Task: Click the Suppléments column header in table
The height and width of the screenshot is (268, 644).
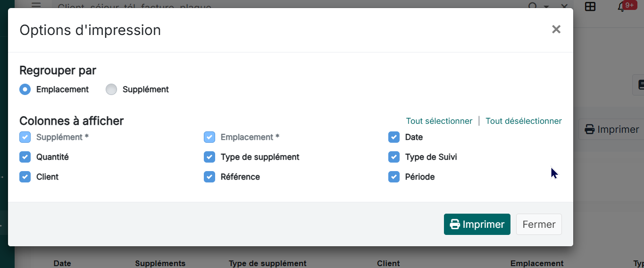Action: coord(160,263)
